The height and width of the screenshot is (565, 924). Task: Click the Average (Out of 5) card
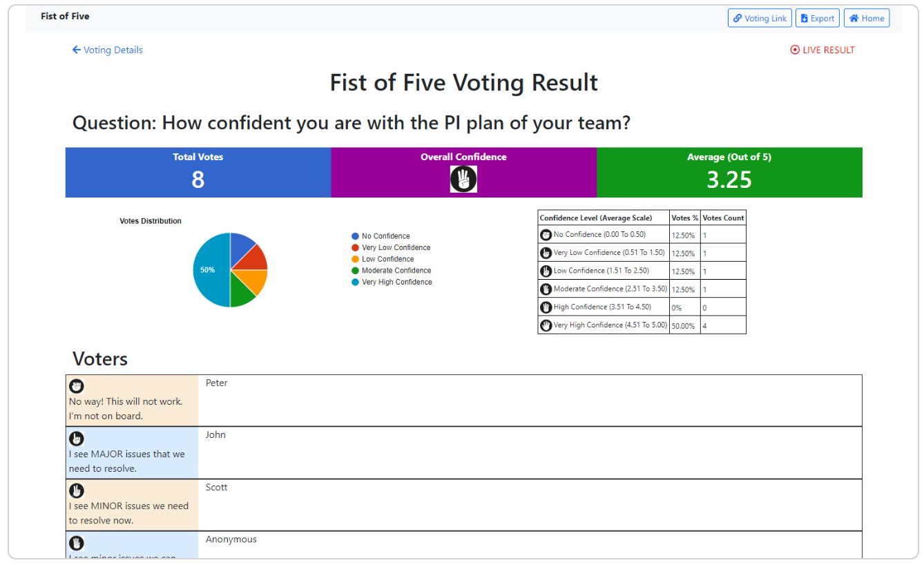(x=729, y=172)
